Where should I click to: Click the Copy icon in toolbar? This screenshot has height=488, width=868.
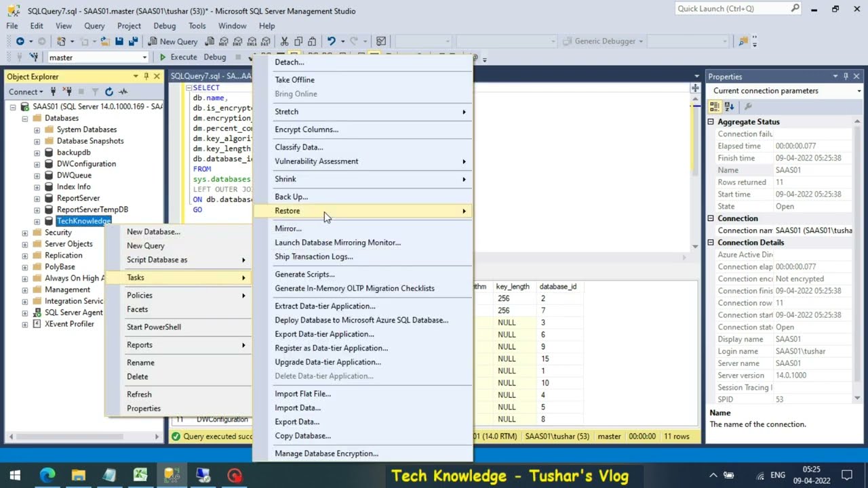click(298, 41)
